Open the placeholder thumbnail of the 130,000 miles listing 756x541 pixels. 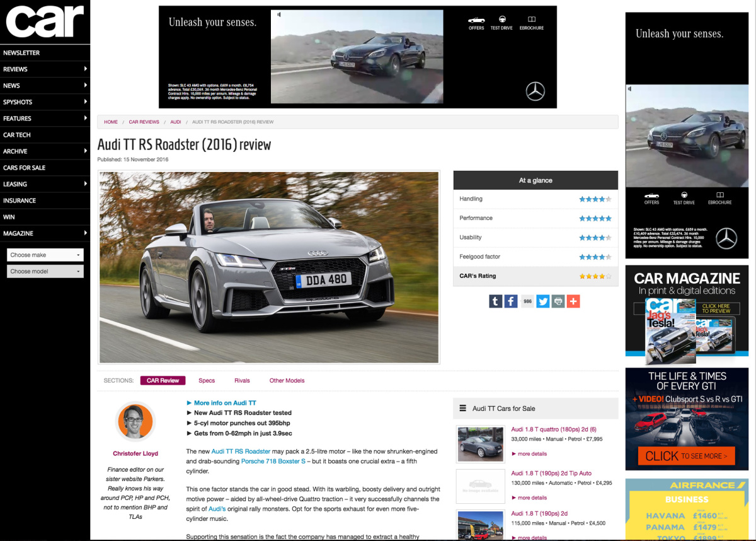[x=480, y=487]
